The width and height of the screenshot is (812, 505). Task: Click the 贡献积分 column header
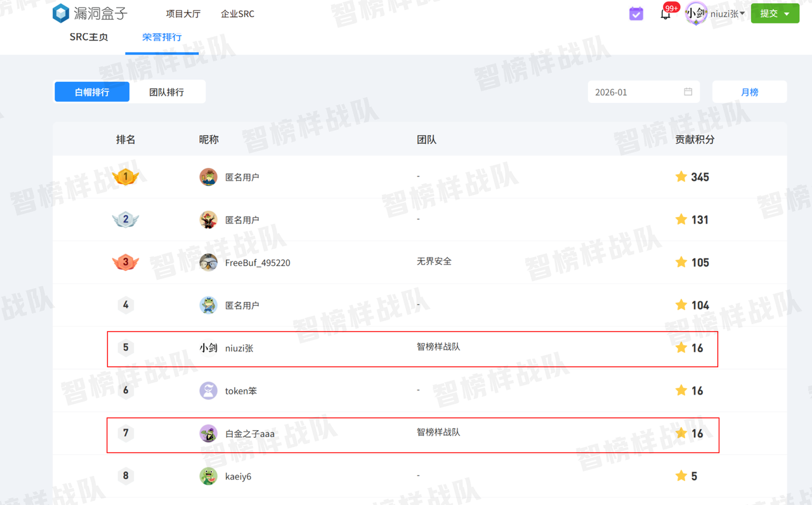[695, 140]
